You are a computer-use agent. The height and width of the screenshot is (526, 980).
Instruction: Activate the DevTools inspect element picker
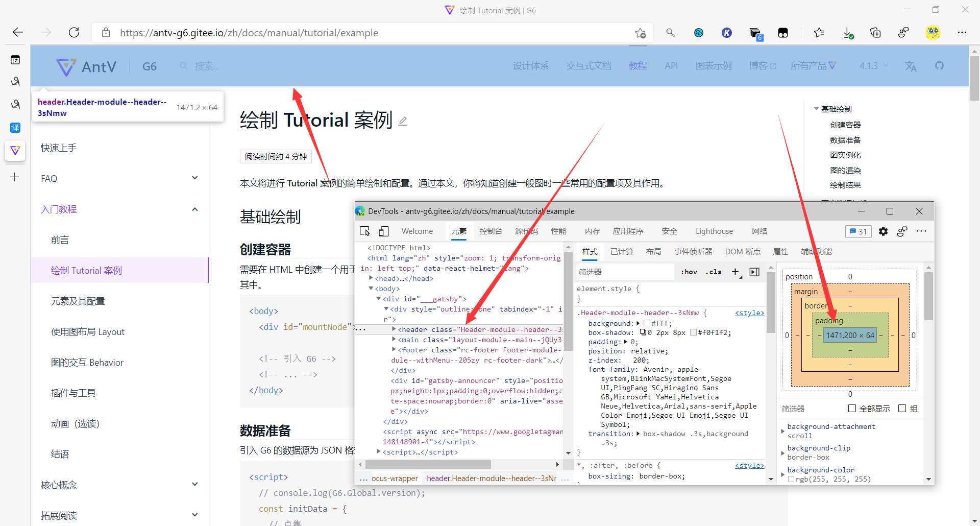364,231
